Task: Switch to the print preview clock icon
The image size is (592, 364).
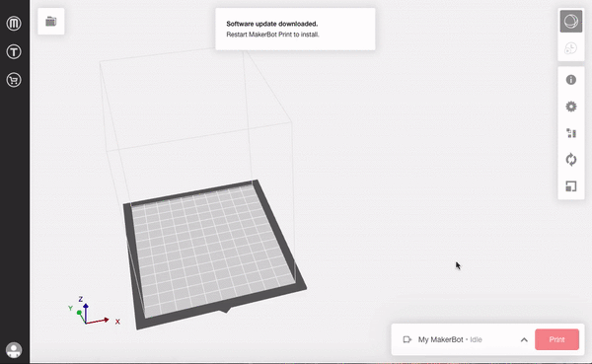Action: 571,48
